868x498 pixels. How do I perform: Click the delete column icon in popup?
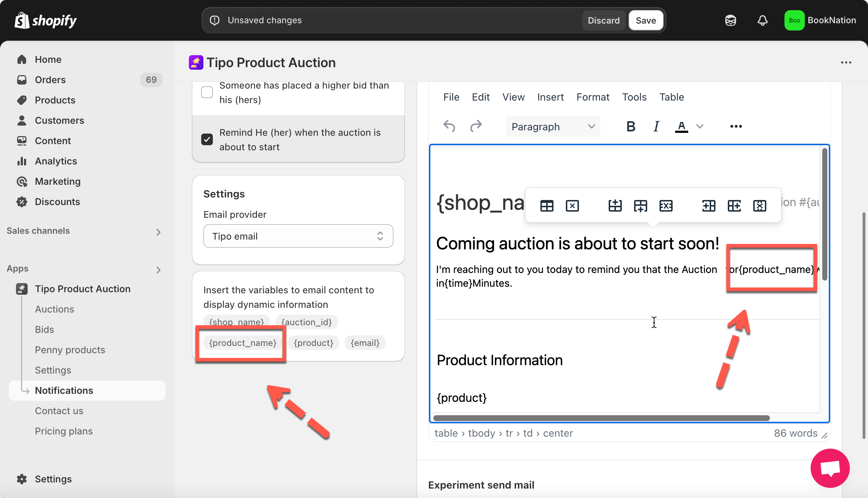[759, 206]
